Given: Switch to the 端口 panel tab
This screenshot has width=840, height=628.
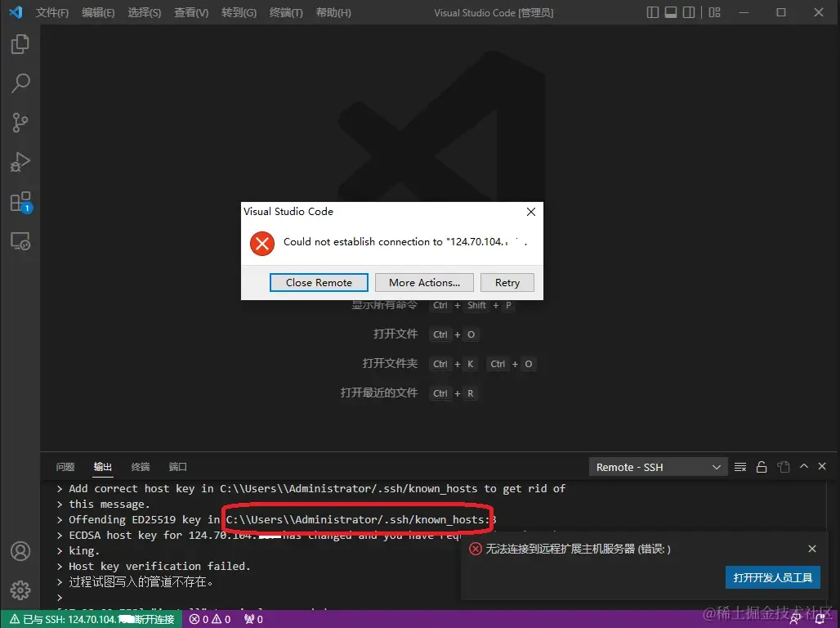Looking at the screenshot, I should click(178, 467).
